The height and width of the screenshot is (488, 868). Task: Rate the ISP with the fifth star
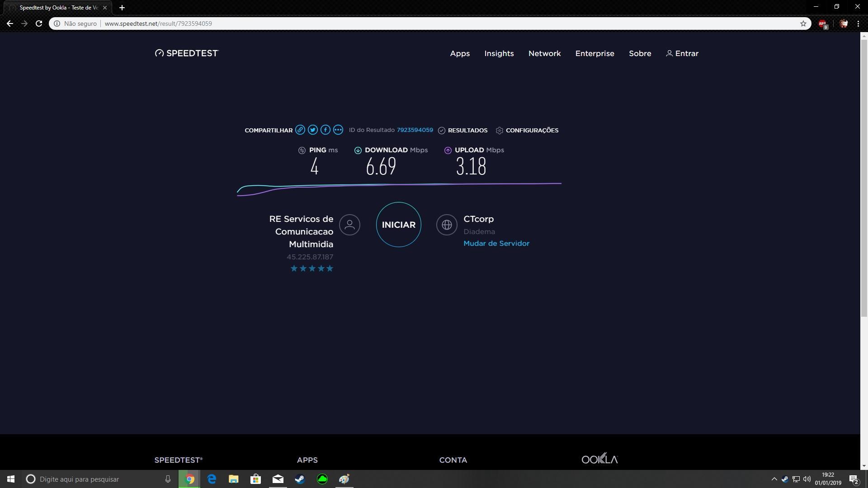pos(330,269)
